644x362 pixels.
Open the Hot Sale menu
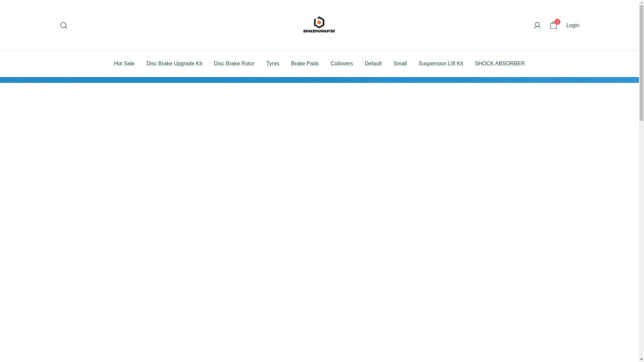pos(124,64)
